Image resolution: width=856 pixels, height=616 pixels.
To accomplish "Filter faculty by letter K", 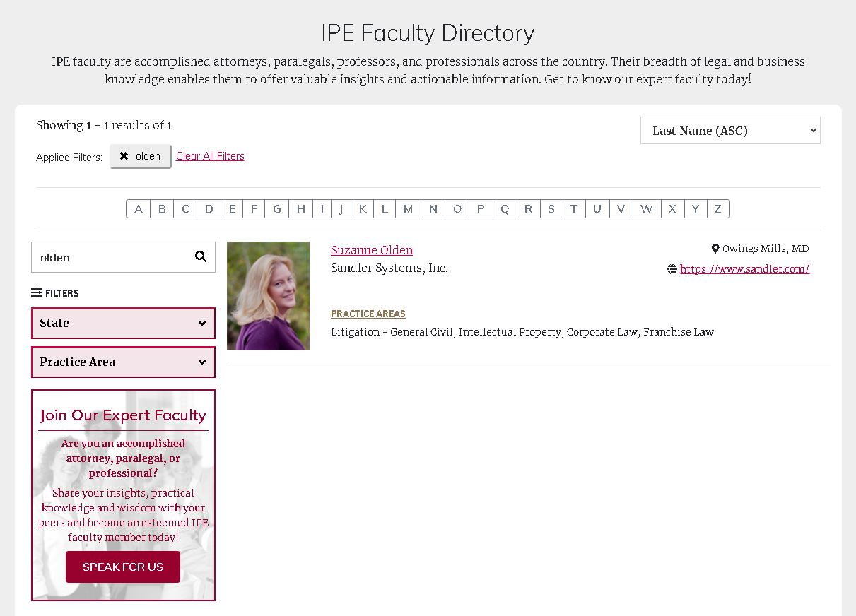I will [x=363, y=209].
